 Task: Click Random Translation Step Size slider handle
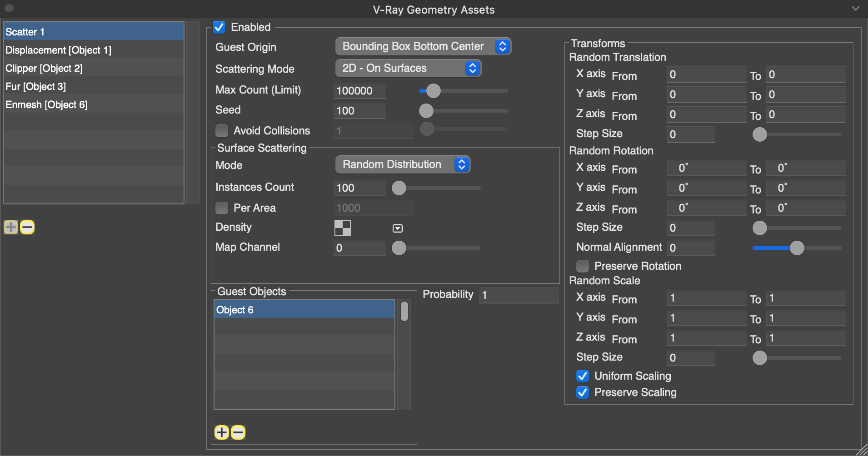(760, 134)
